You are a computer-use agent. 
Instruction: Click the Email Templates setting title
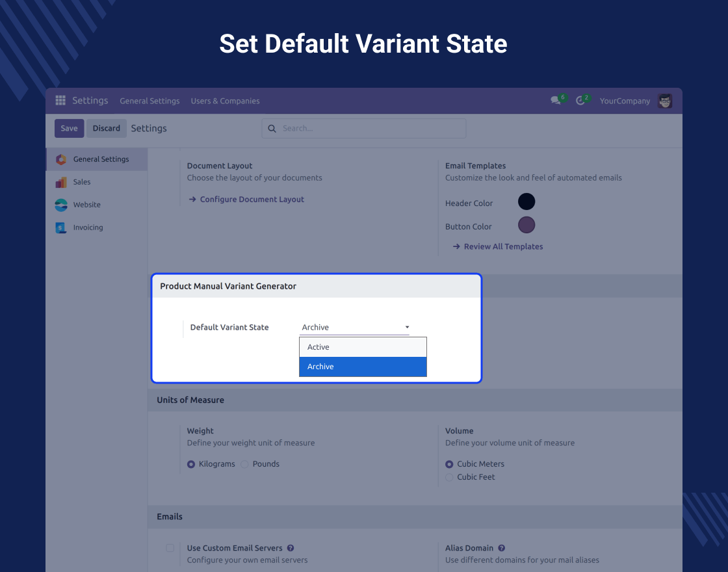475,166
